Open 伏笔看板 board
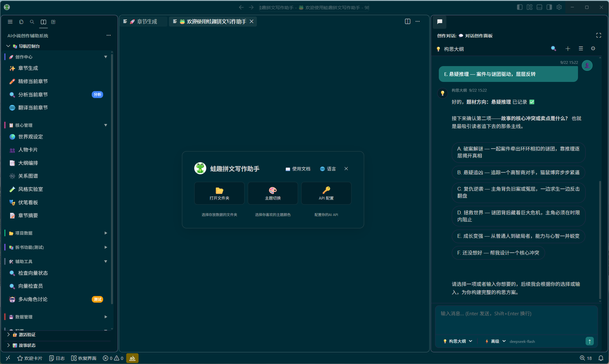Screen dimensions: 609x364 click(x=57, y=202)
